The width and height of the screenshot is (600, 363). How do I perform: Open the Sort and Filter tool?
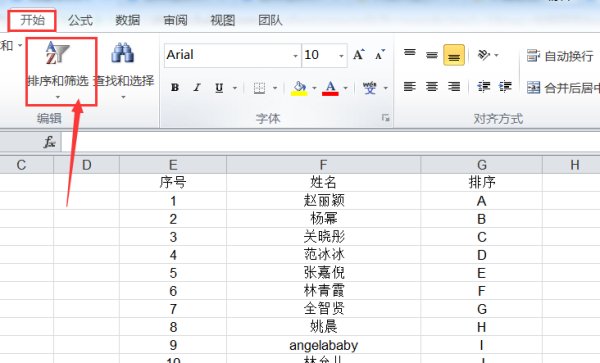pyautogui.click(x=58, y=71)
